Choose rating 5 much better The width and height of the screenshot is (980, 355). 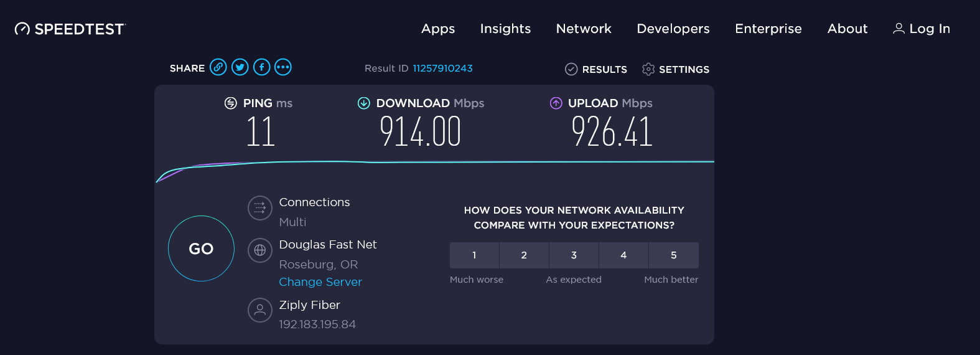(x=673, y=255)
